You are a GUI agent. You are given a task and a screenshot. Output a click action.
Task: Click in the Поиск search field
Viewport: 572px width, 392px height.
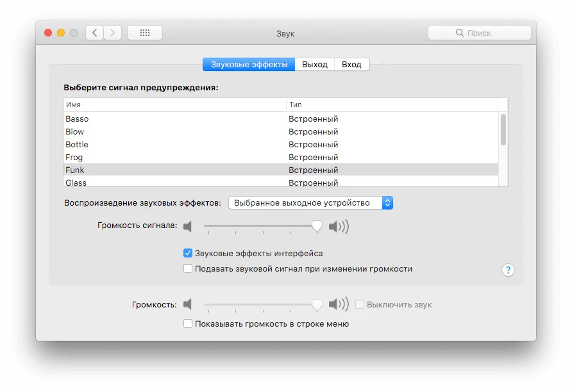pos(480,33)
